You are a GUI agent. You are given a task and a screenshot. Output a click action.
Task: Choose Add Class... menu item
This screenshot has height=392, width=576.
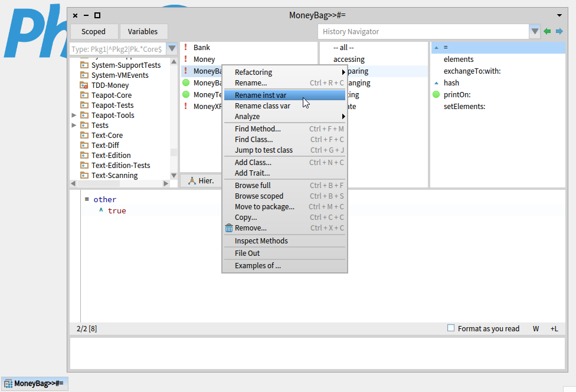[284, 162]
